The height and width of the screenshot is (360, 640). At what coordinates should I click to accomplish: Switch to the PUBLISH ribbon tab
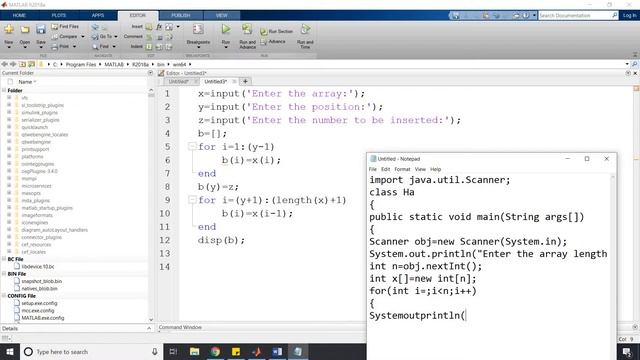point(180,16)
